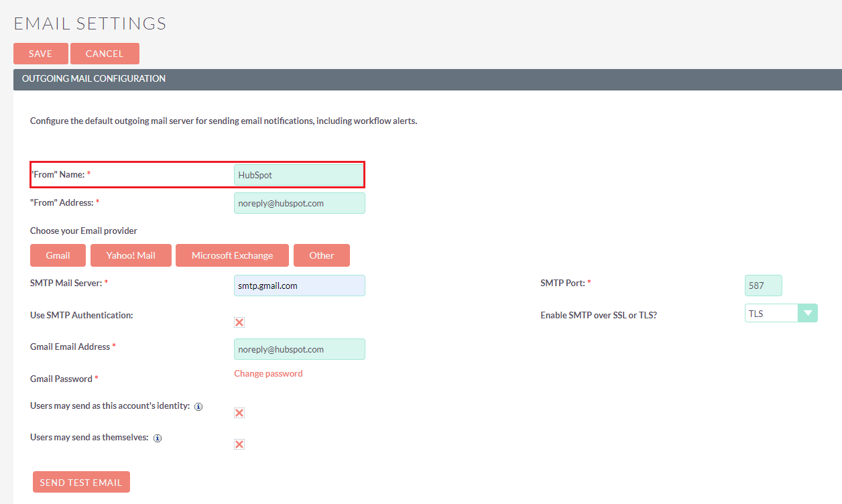Click the Configure the default outgoing mail server text

click(224, 121)
